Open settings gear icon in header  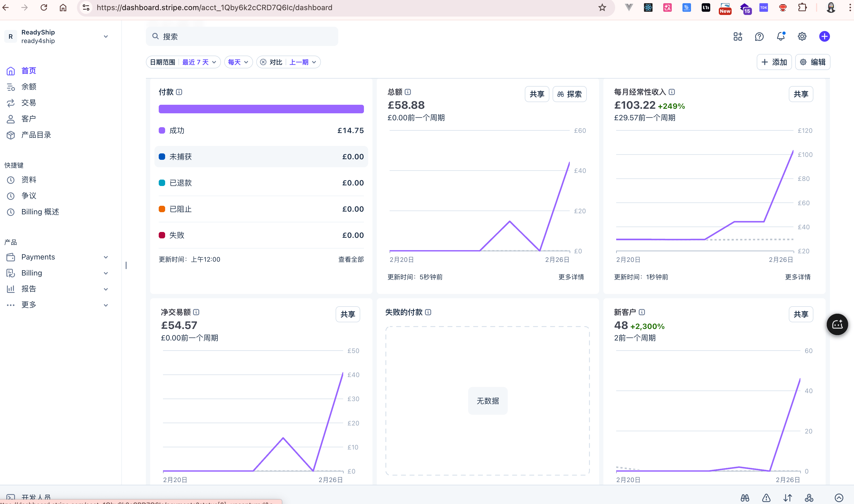(x=802, y=36)
